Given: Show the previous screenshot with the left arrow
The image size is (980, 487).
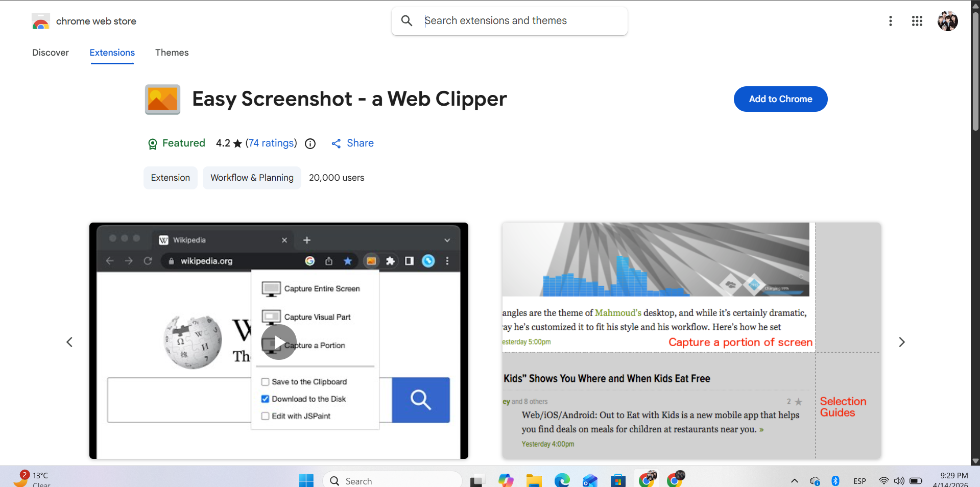Looking at the screenshot, I should pyautogui.click(x=69, y=342).
